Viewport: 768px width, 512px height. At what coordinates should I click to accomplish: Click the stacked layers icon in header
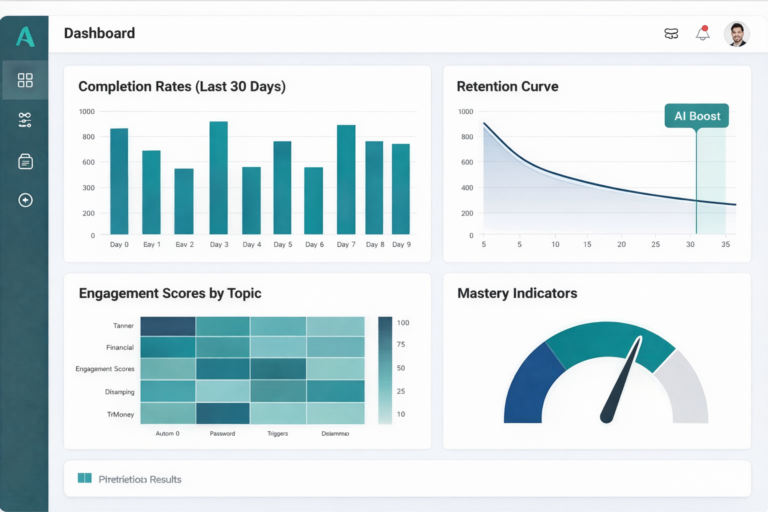click(x=671, y=34)
